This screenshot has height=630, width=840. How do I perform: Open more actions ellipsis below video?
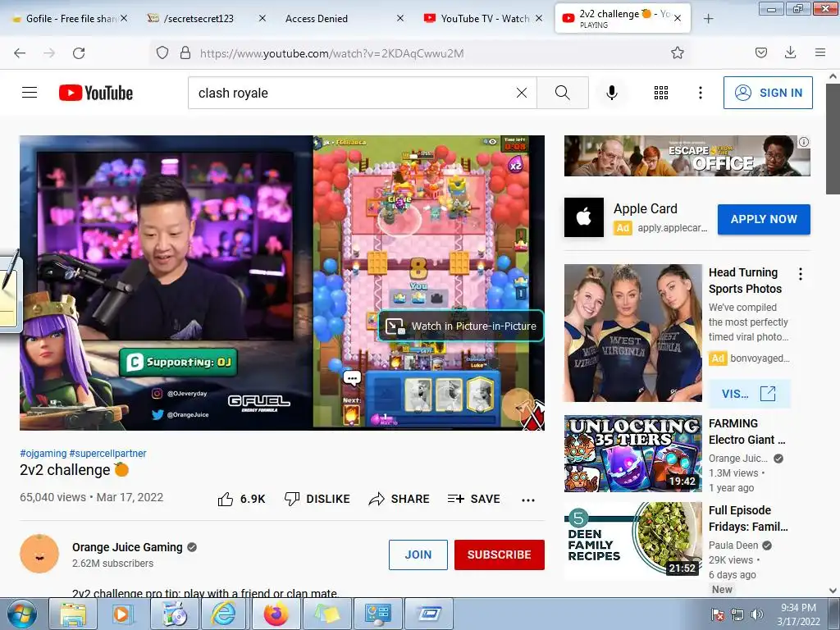528,500
